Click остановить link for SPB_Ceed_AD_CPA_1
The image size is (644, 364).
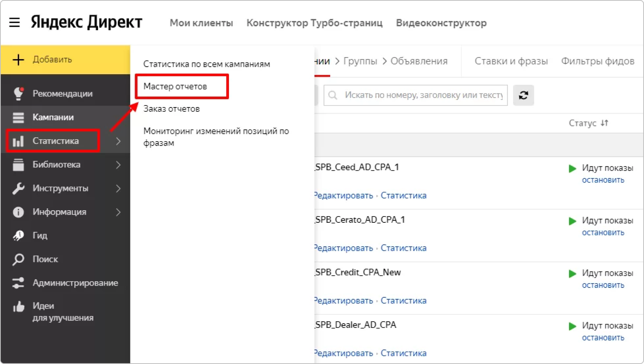(x=603, y=180)
